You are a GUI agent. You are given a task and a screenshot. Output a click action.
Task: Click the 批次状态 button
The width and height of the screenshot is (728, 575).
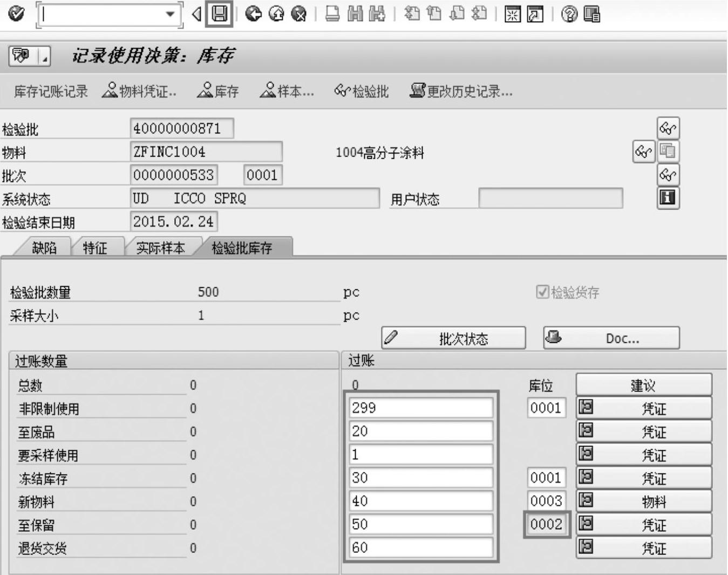[x=453, y=338]
